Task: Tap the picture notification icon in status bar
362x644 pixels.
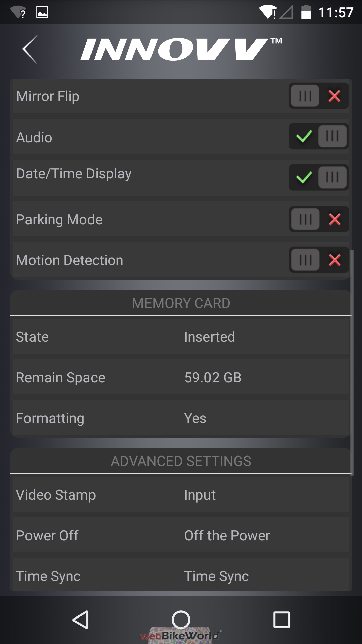Action: 42,12
